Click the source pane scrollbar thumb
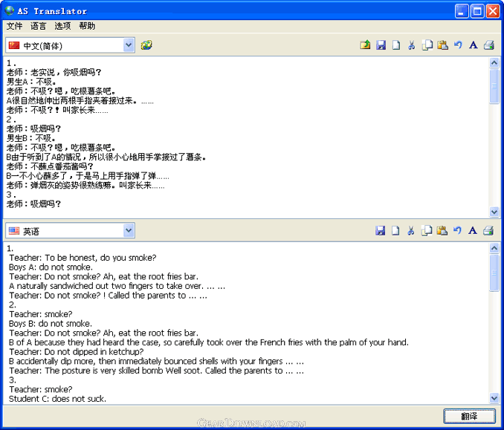The image size is (504, 430). [x=494, y=86]
